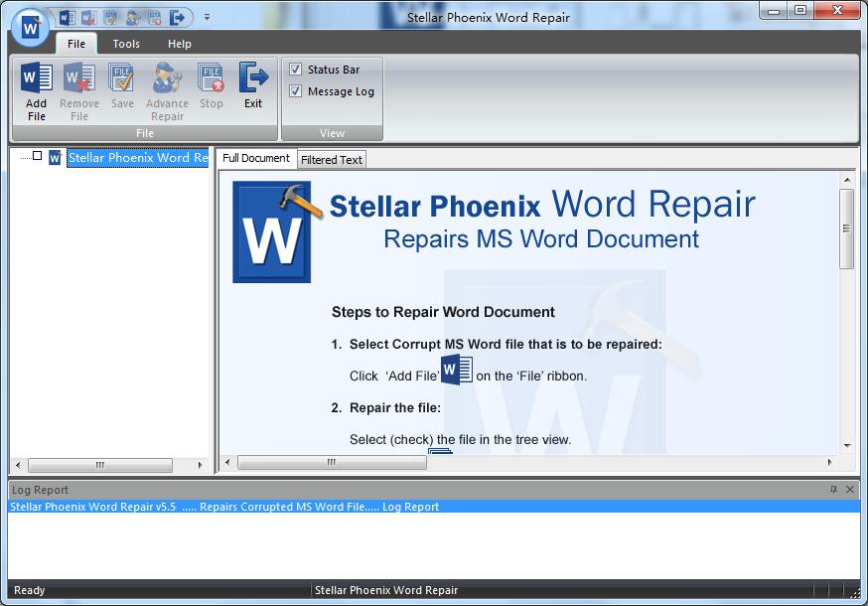Click Advance Repair in quick access toolbar
Image resolution: width=868 pixels, height=606 pixels.
(133, 18)
